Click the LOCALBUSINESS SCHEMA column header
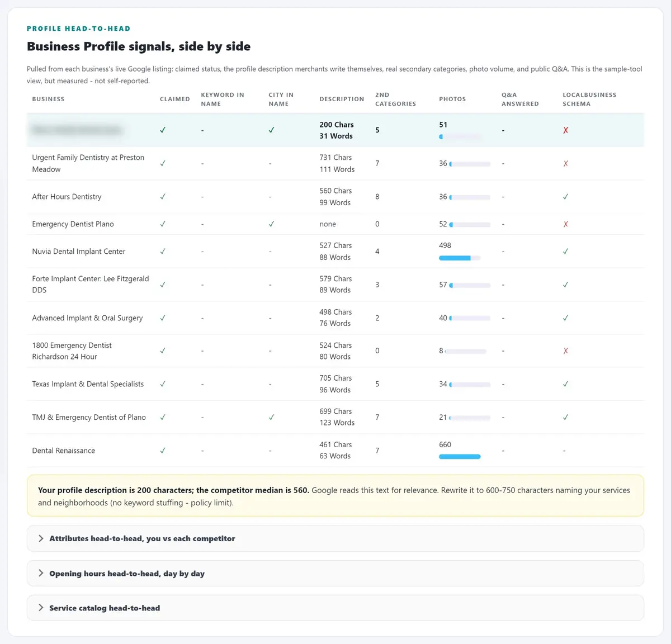This screenshot has width=671, height=644. click(x=589, y=99)
